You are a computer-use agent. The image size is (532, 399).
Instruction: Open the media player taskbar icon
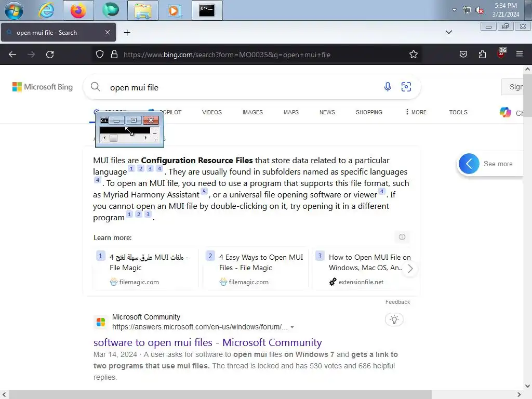(175, 10)
